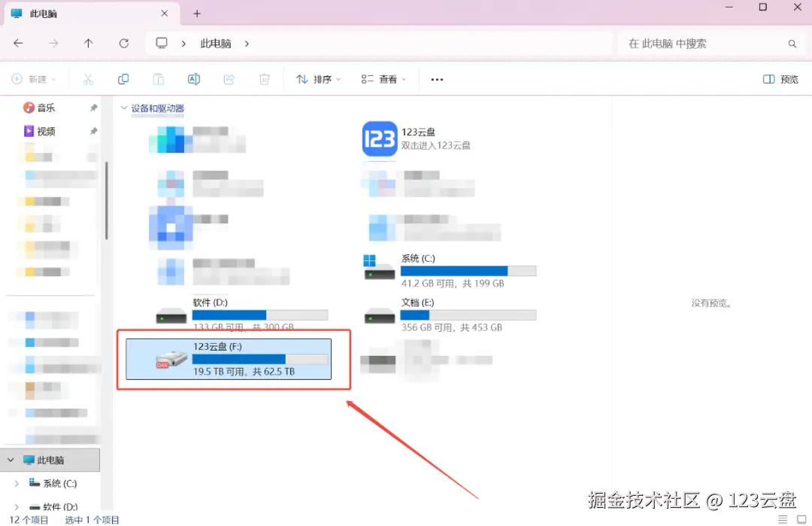The width and height of the screenshot is (812, 526).
Task: Click 356 GB 可用, 共 453 GB text
Action: click(x=451, y=327)
